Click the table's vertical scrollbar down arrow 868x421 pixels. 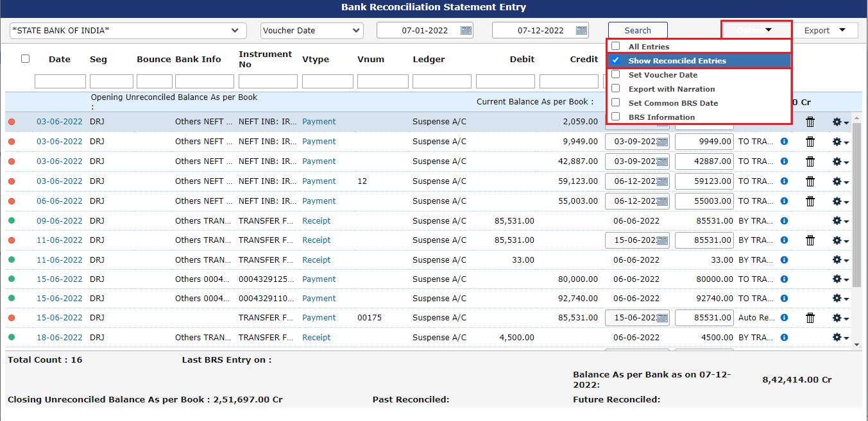[x=856, y=345]
